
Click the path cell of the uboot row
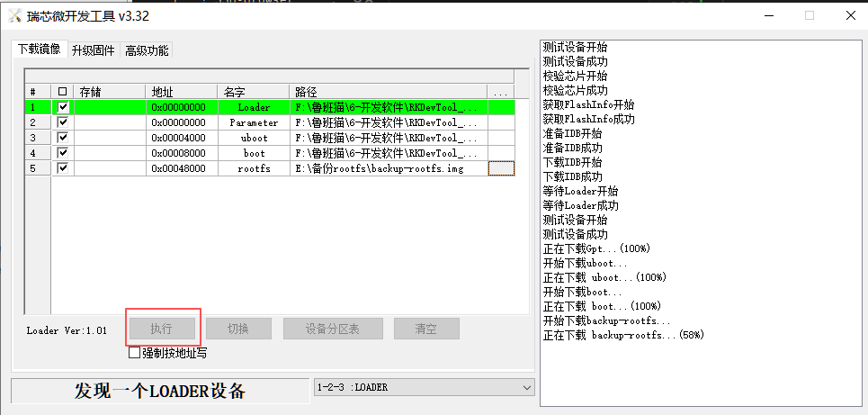coord(389,138)
